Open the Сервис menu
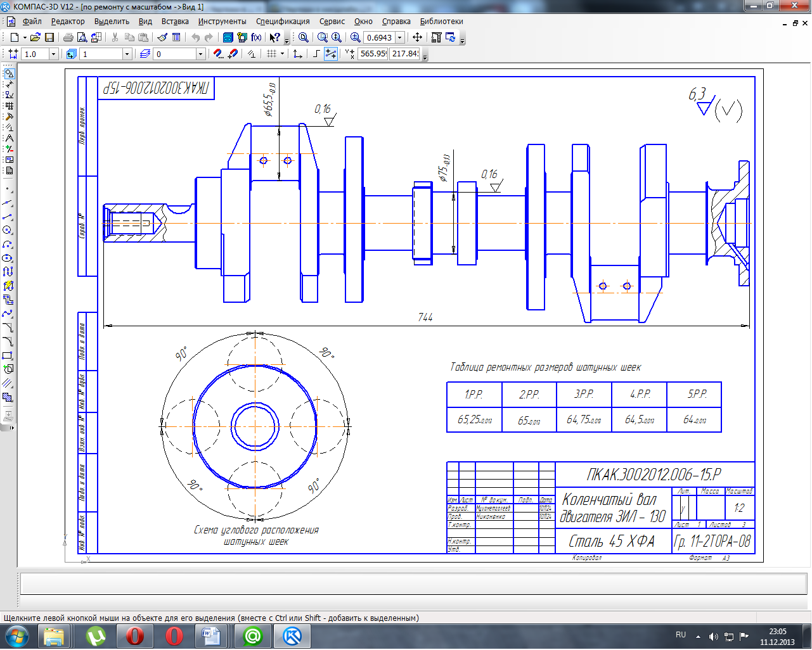The width and height of the screenshot is (812, 650). 332,21
